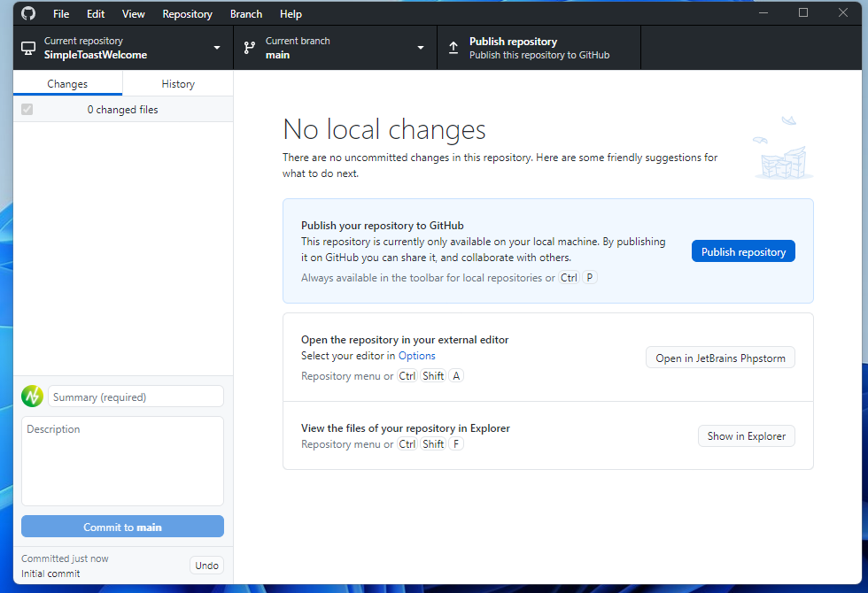Click the GitHub octocat logo
Screen dimensions: 868x593
[27, 13]
